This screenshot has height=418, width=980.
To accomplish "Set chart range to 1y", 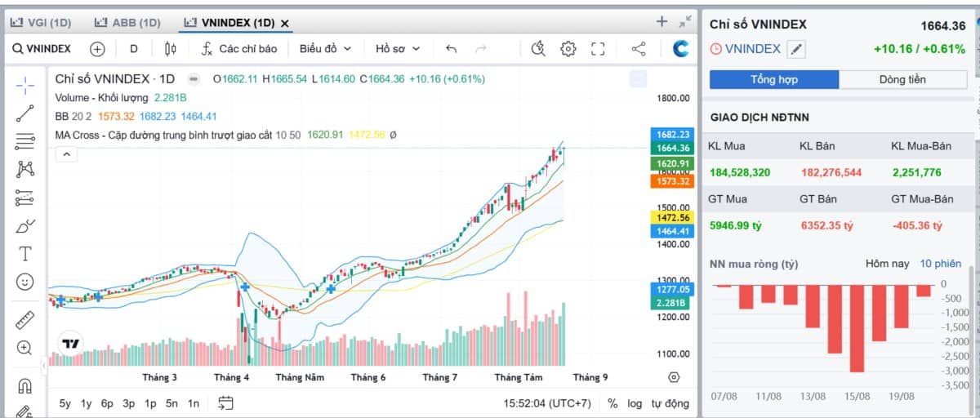I will pos(86,403).
